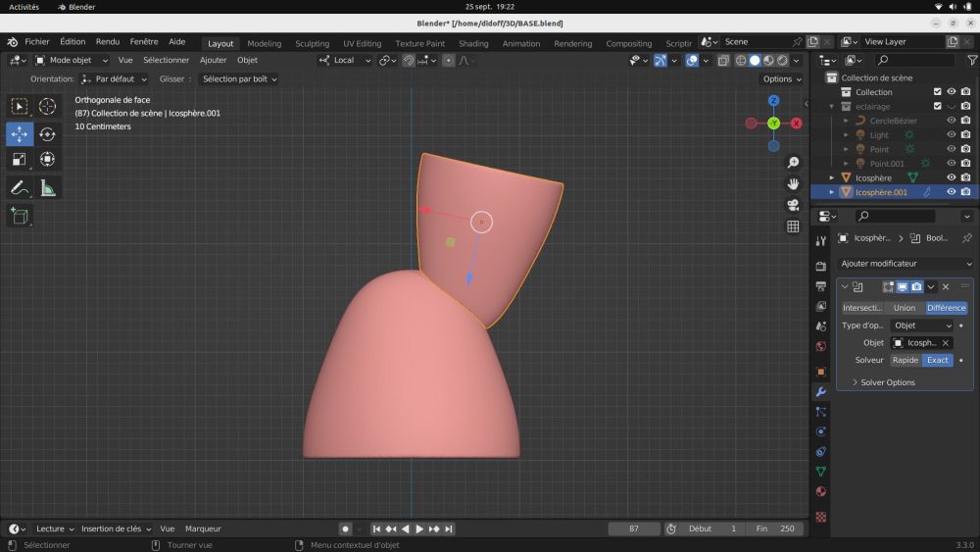This screenshot has height=552, width=980.
Task: Click the hand pan-view icon
Action: (793, 183)
